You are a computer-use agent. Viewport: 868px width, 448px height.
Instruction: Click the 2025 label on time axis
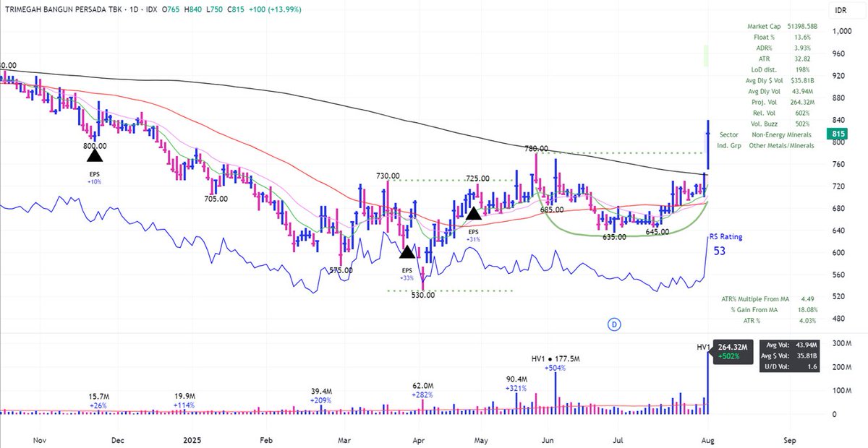(x=192, y=439)
